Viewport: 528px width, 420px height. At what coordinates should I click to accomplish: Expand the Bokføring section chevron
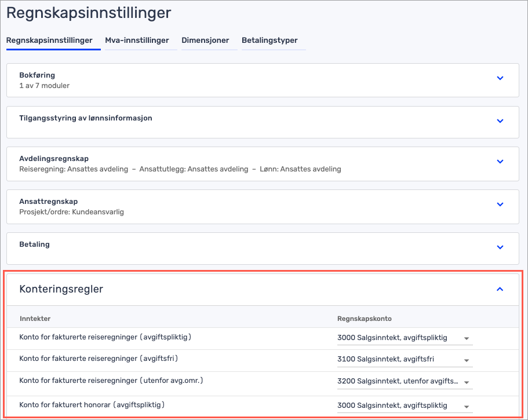(x=500, y=78)
